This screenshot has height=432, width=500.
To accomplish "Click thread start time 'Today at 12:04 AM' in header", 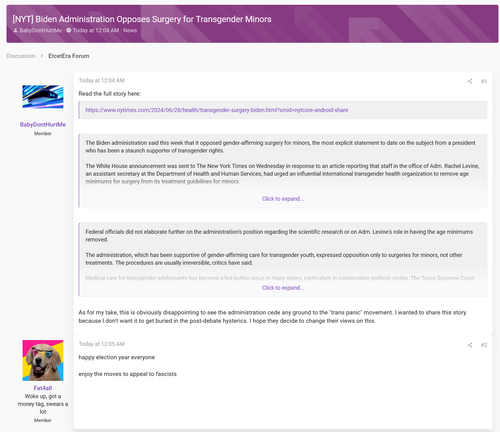I will point(96,30).
